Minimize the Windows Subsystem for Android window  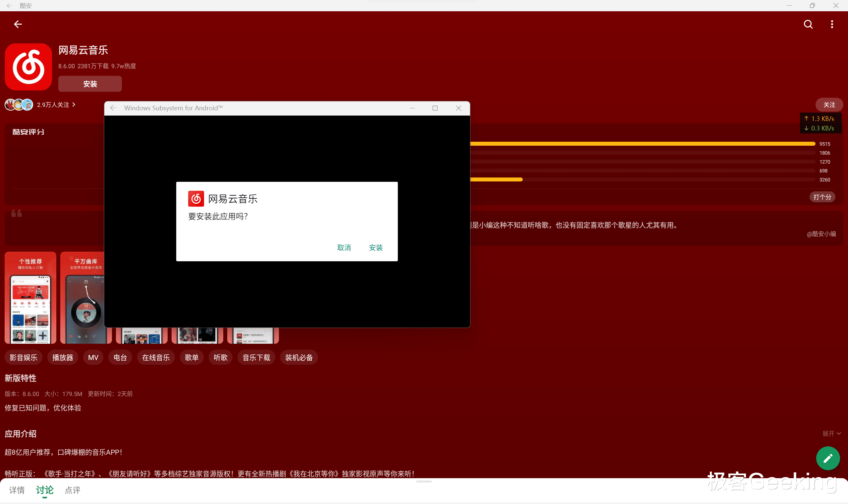coord(412,108)
